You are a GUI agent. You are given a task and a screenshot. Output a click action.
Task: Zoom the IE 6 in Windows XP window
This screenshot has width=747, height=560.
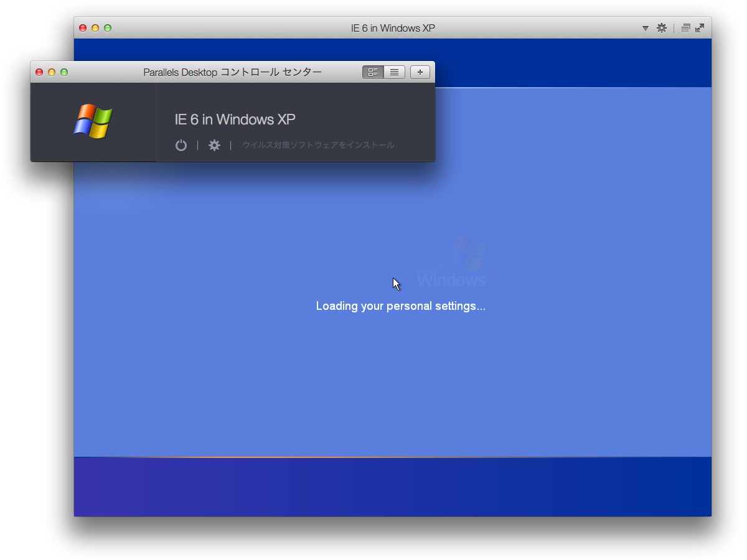tap(108, 28)
